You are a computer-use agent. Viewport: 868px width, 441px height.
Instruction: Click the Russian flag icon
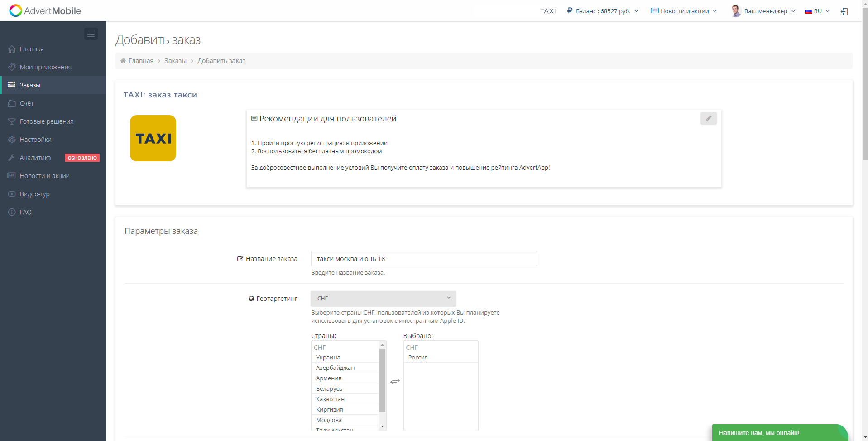pyautogui.click(x=808, y=11)
